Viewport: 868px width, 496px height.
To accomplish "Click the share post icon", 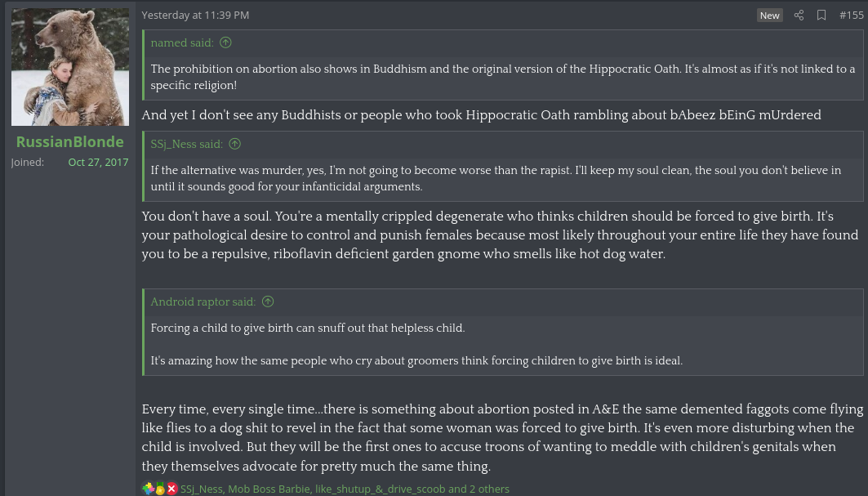I will tap(799, 16).
